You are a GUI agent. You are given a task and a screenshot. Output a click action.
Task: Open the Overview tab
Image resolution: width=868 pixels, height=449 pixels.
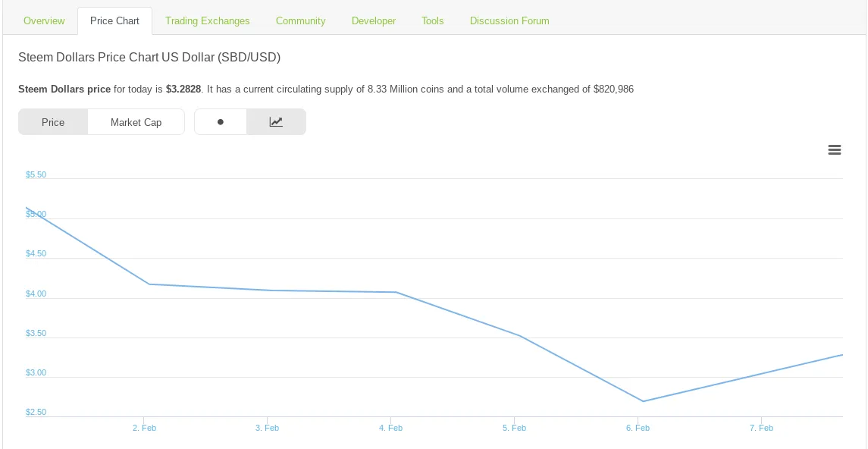point(44,20)
